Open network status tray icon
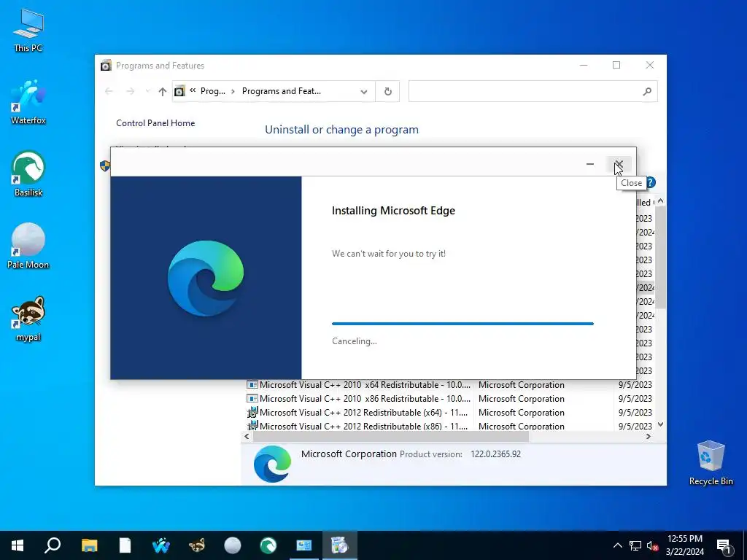Viewport: 747px width, 560px height. tap(635, 545)
